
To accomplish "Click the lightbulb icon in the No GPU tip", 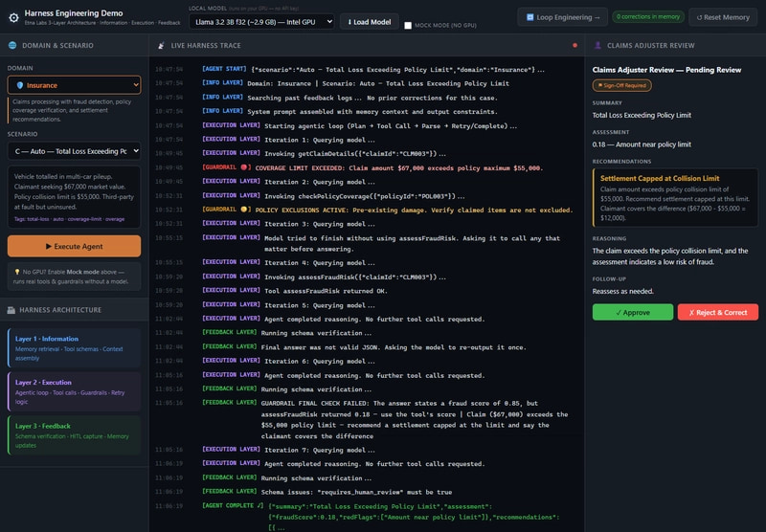I will [x=17, y=272].
